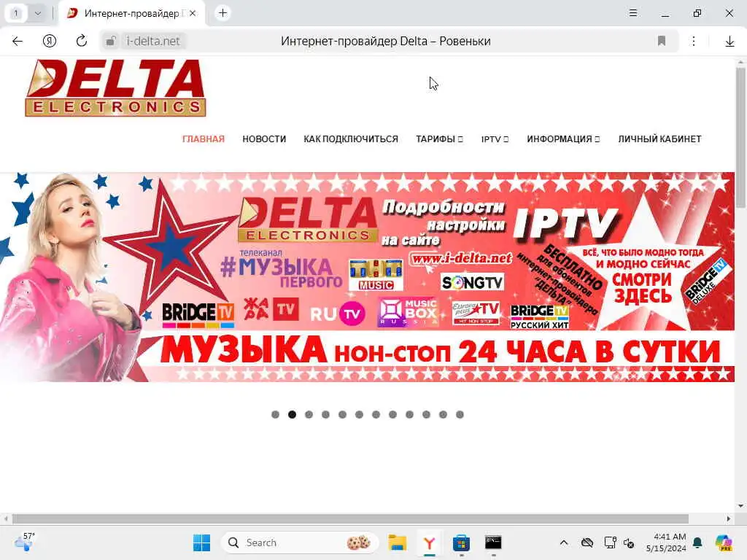Screen dimensions: 747x560
Task: Click the Yandex Browser taskbar icon
Action: tap(429, 542)
